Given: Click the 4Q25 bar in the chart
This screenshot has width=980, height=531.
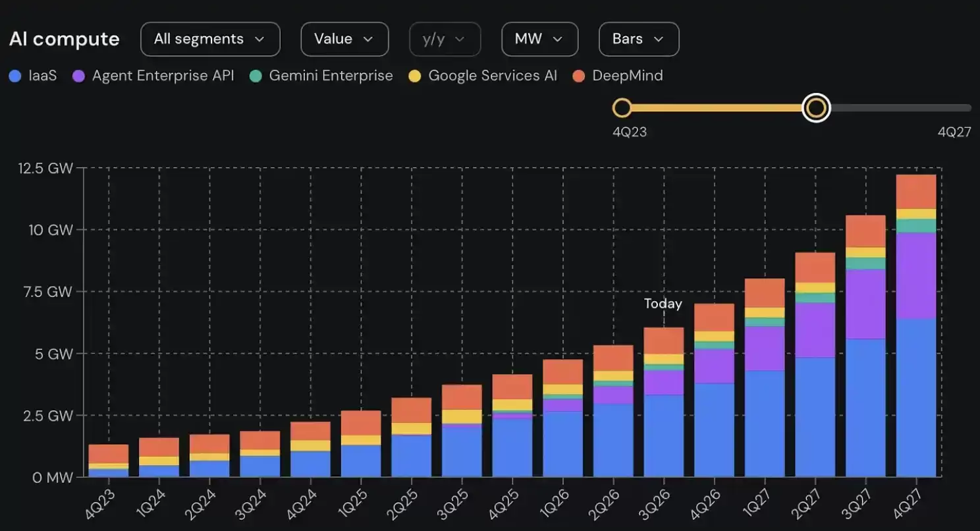Looking at the screenshot, I should click(x=512, y=426).
